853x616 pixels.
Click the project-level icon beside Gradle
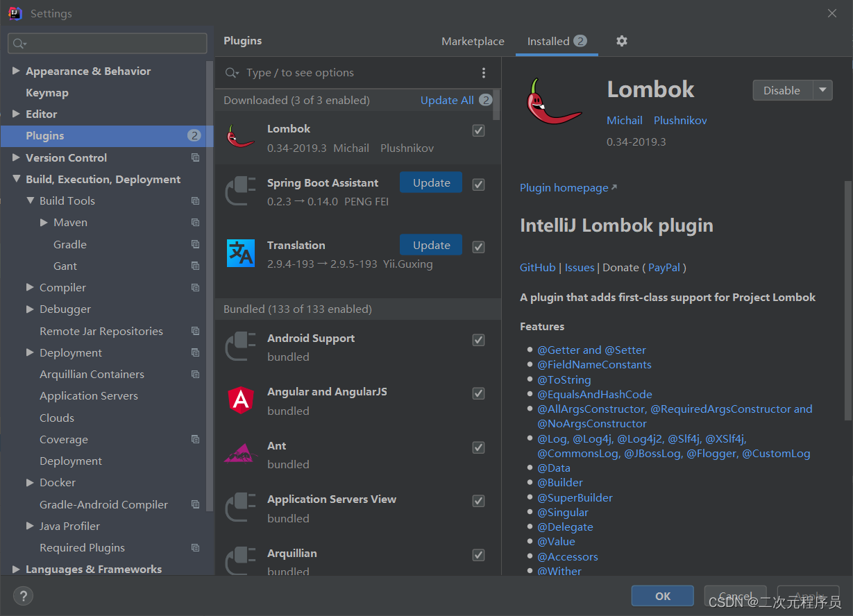point(196,244)
